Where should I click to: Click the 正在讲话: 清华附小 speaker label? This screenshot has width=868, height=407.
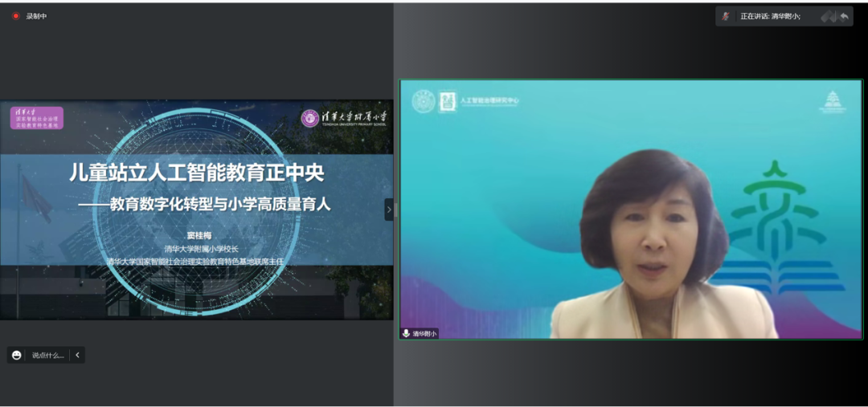770,16
